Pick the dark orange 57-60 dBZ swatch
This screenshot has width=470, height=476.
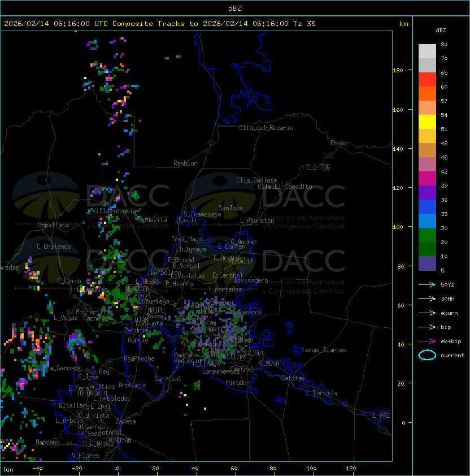[x=427, y=93]
